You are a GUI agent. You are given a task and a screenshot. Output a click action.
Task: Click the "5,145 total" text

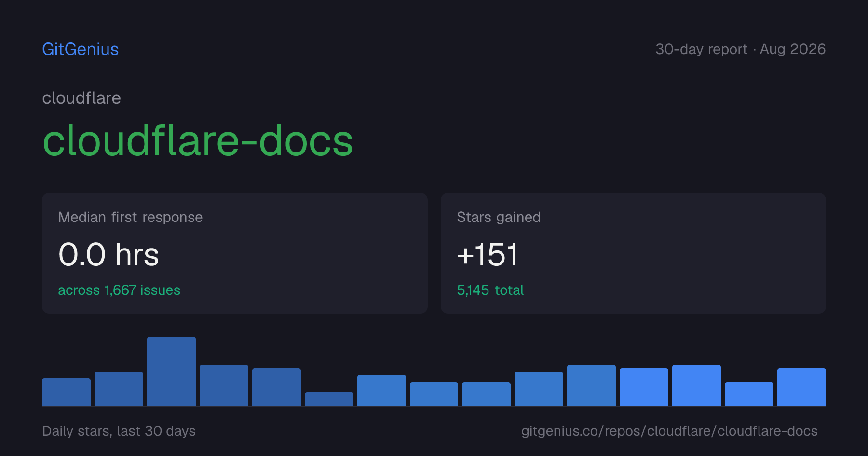pyautogui.click(x=490, y=290)
